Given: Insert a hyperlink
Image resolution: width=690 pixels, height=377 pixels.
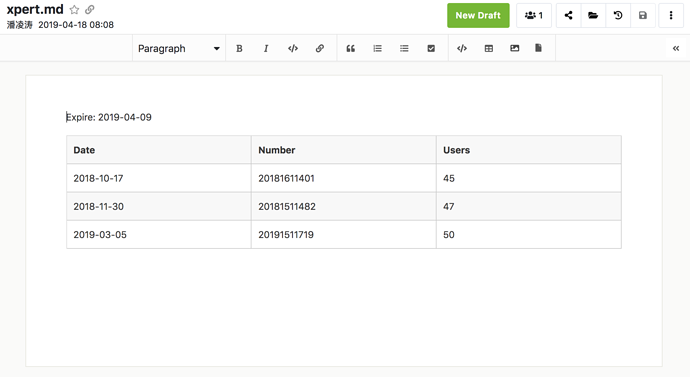Looking at the screenshot, I should (320, 48).
